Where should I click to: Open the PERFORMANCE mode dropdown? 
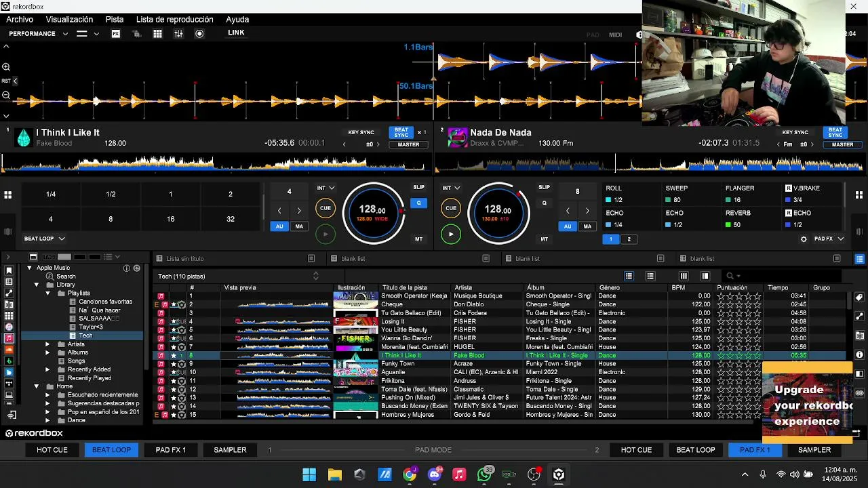(39, 34)
